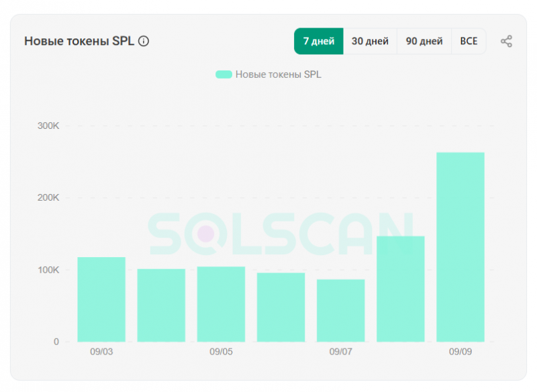537x392 pixels.
Task: Open the info icon beside Новые токены SPL
Action: pos(144,41)
